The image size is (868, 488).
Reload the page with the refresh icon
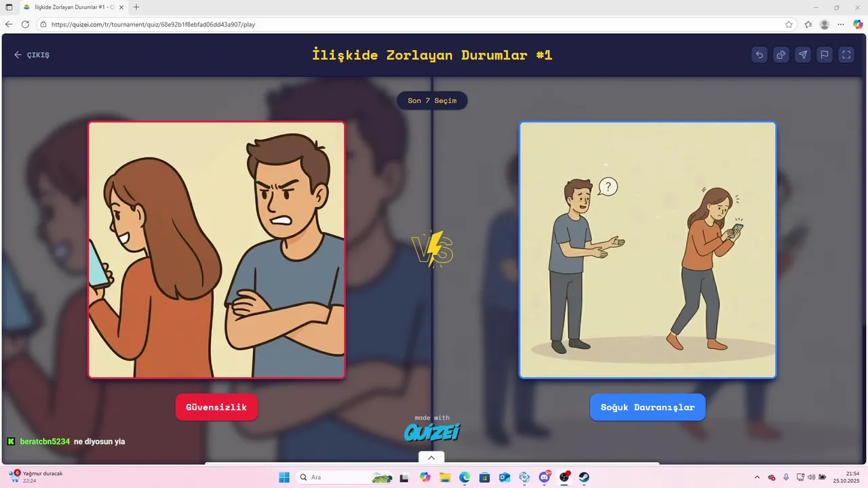(25, 24)
